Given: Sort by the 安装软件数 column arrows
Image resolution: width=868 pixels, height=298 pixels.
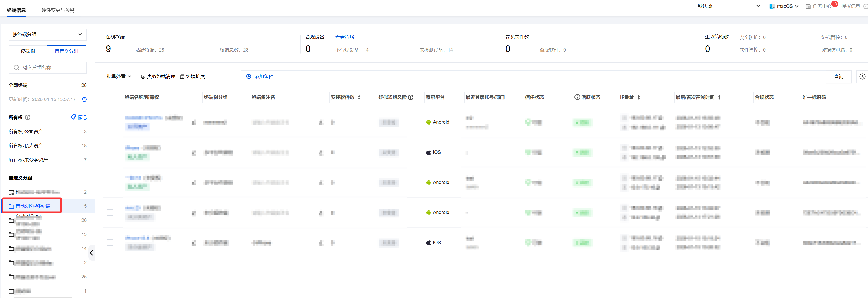Looking at the screenshot, I should pos(359,98).
